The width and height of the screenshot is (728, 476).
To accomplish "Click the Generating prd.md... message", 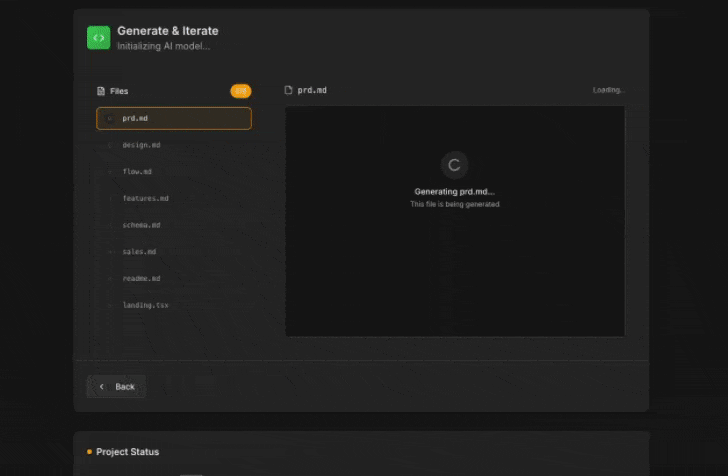I will pyautogui.click(x=454, y=192).
